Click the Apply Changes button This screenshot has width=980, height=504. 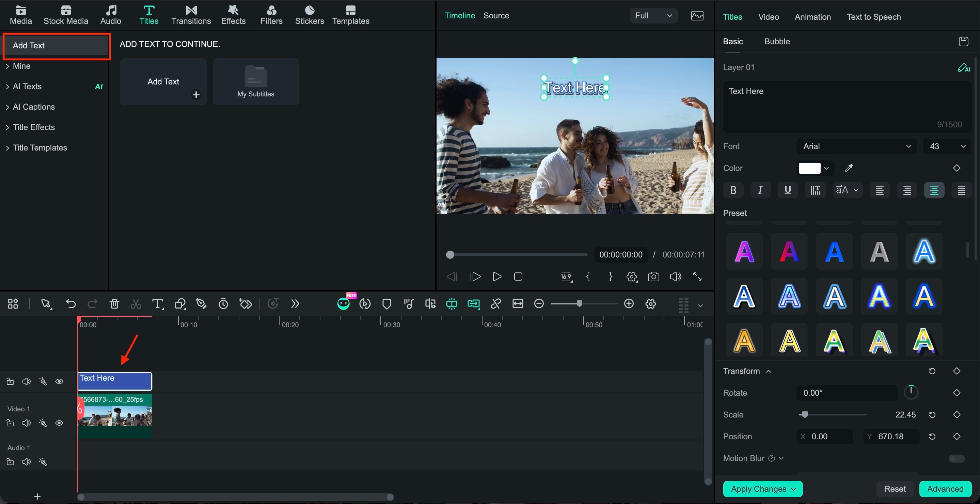(763, 489)
